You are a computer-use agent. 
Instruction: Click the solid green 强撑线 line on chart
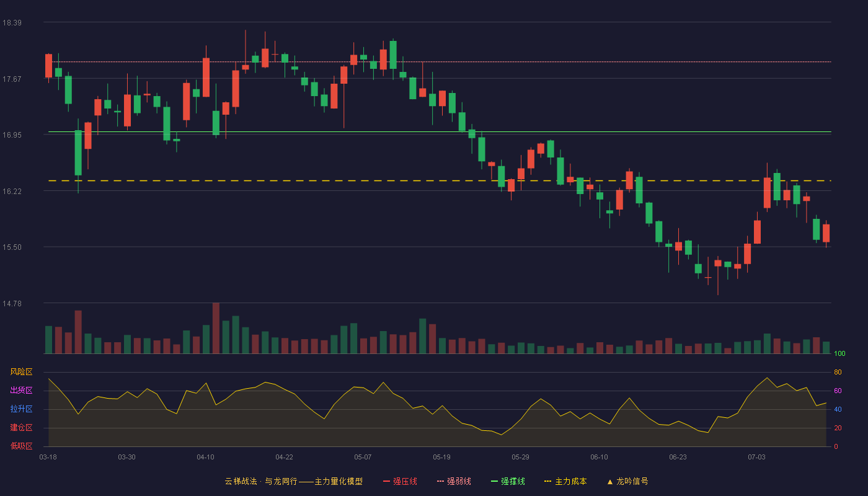(x=440, y=131)
